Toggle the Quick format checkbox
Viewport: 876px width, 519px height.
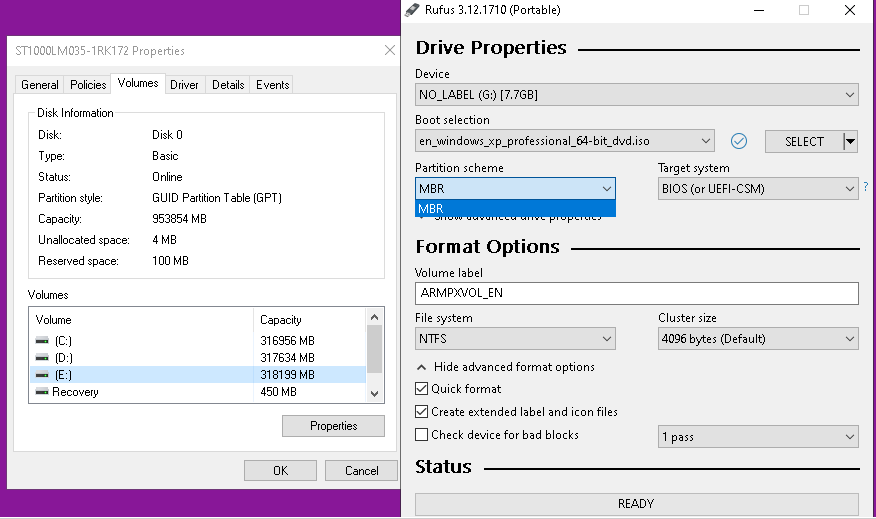click(422, 388)
